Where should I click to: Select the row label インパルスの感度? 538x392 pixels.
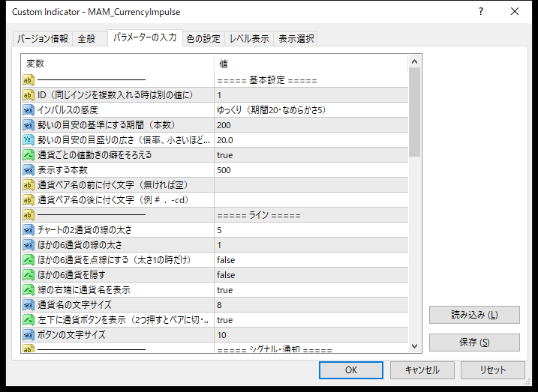[x=68, y=110]
